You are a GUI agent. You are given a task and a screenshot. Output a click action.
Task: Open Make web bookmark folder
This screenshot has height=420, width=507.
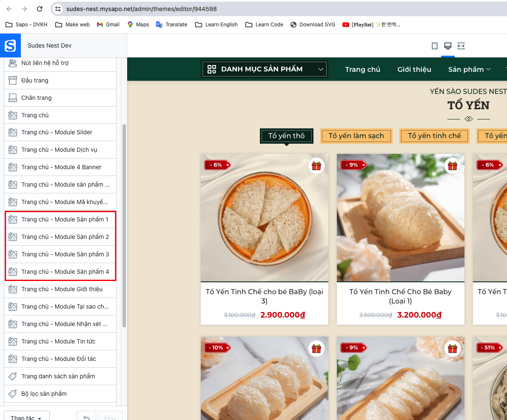tap(72, 25)
